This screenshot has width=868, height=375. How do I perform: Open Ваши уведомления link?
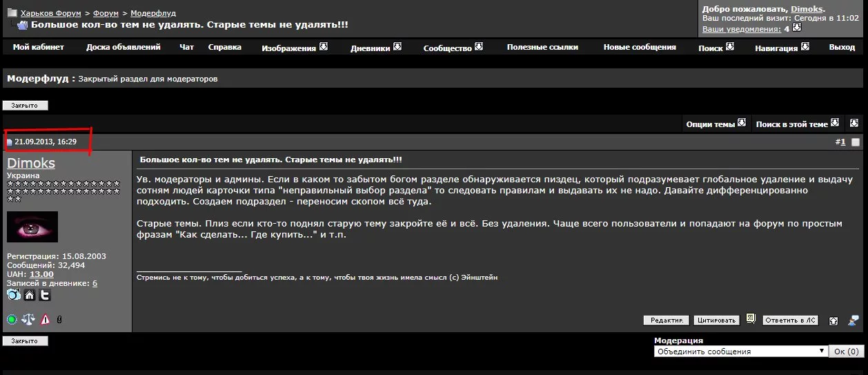(742, 29)
